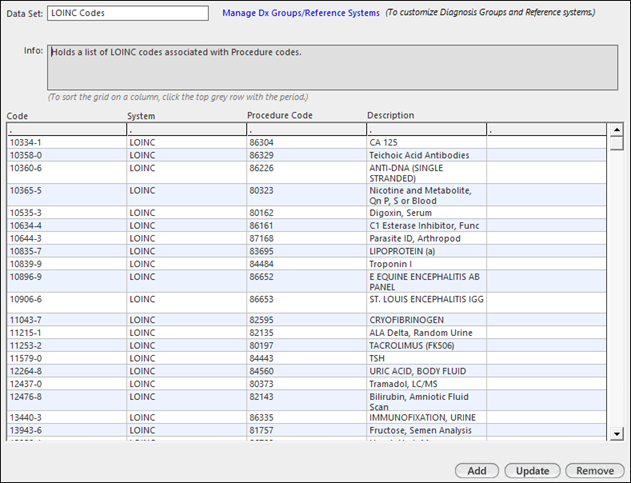Select code cell 12264-8

click(66, 371)
